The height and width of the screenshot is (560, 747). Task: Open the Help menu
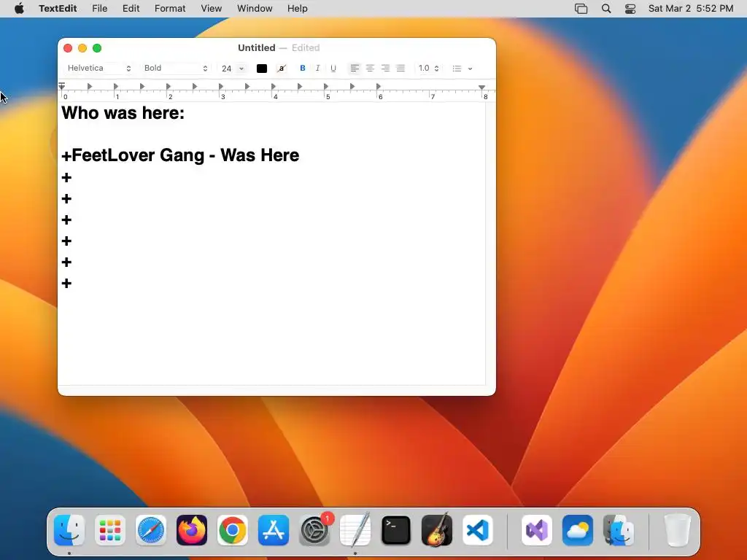point(298,9)
